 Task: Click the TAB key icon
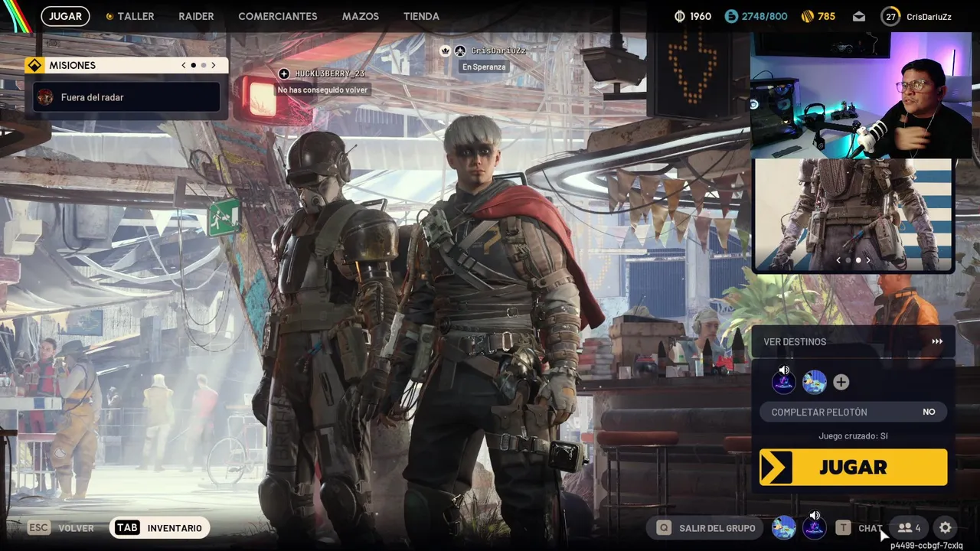coord(127,527)
